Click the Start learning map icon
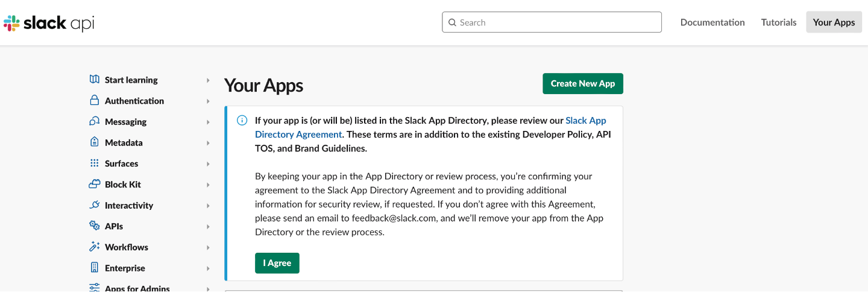The image size is (868, 292). pos(94,80)
